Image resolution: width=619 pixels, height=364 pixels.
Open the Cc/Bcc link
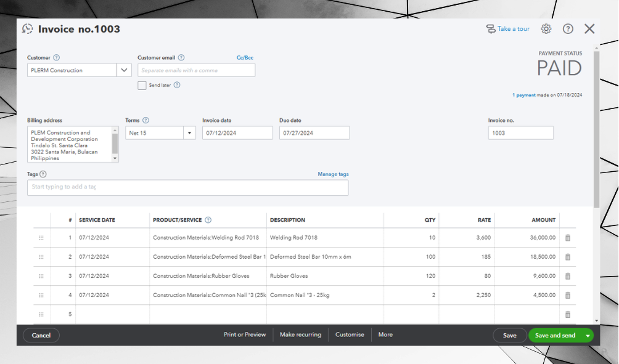(x=245, y=57)
